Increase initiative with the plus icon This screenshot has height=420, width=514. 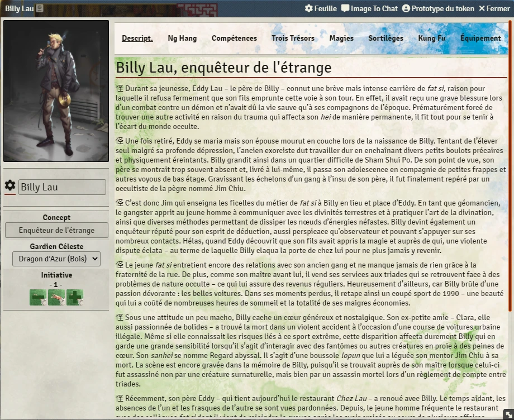[x=74, y=298]
